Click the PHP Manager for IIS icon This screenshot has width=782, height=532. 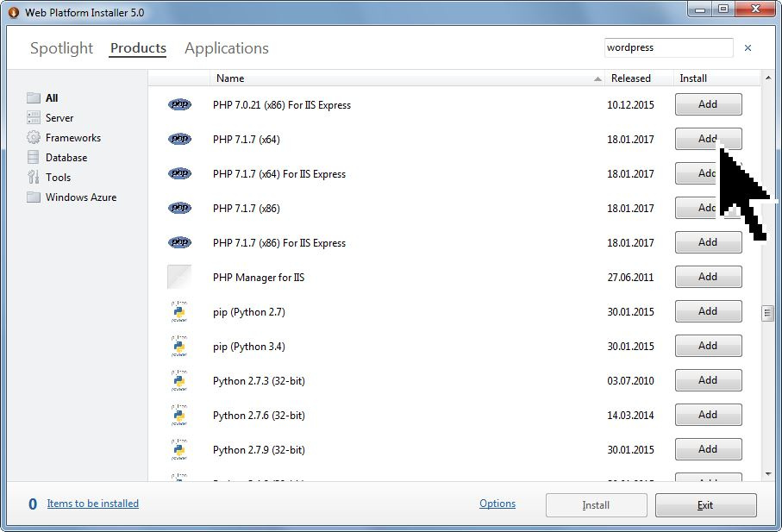(x=179, y=277)
